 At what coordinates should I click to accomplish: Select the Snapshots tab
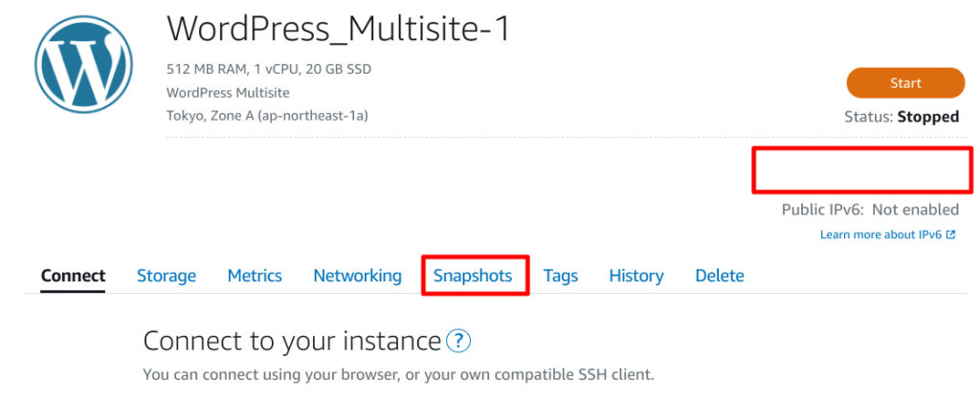coord(473,276)
